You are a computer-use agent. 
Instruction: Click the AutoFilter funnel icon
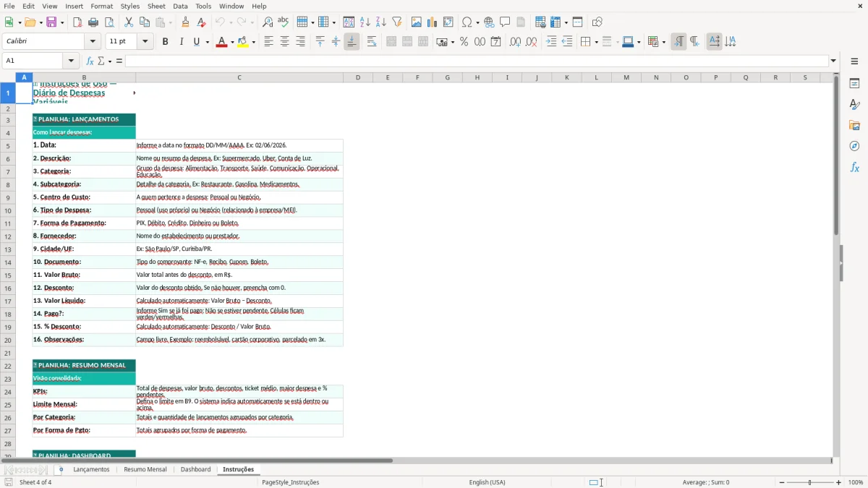(x=397, y=22)
